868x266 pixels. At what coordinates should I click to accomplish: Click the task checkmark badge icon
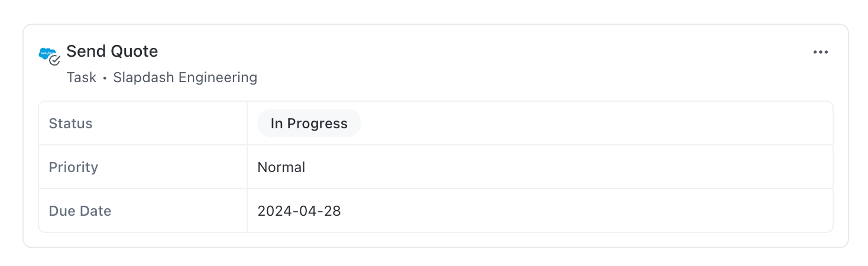coord(55,60)
